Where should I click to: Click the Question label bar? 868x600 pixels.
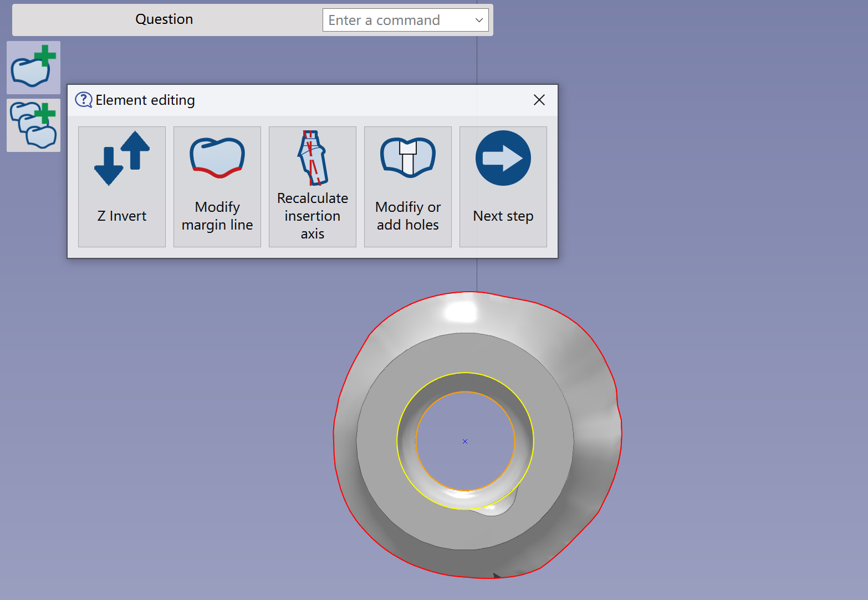pos(164,19)
